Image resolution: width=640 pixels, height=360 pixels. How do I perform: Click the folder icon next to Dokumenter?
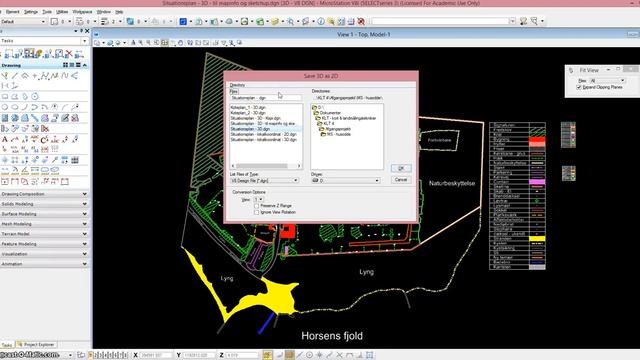click(316, 113)
